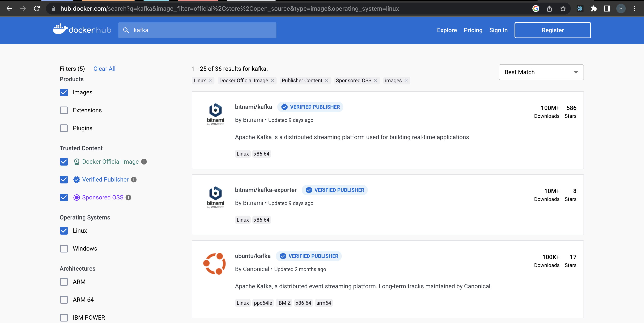The width and height of the screenshot is (644, 323).
Task: Remove the Sponsored OSS filter chip
Action: pyautogui.click(x=375, y=81)
